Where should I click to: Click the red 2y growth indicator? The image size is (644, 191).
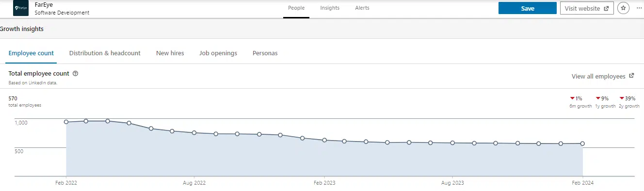tap(622, 98)
